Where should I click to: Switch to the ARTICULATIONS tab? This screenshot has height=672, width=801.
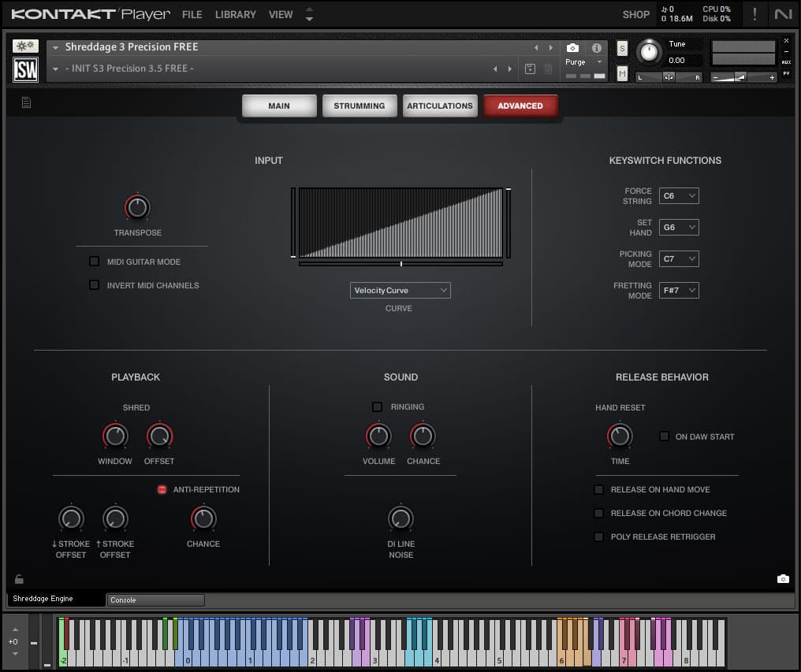(x=440, y=106)
